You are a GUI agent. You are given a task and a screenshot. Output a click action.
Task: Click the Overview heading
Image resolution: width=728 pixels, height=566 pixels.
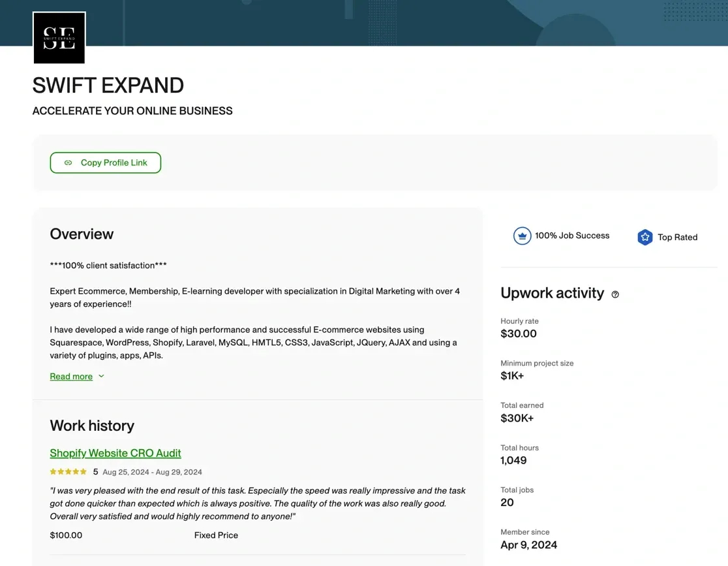click(x=82, y=234)
